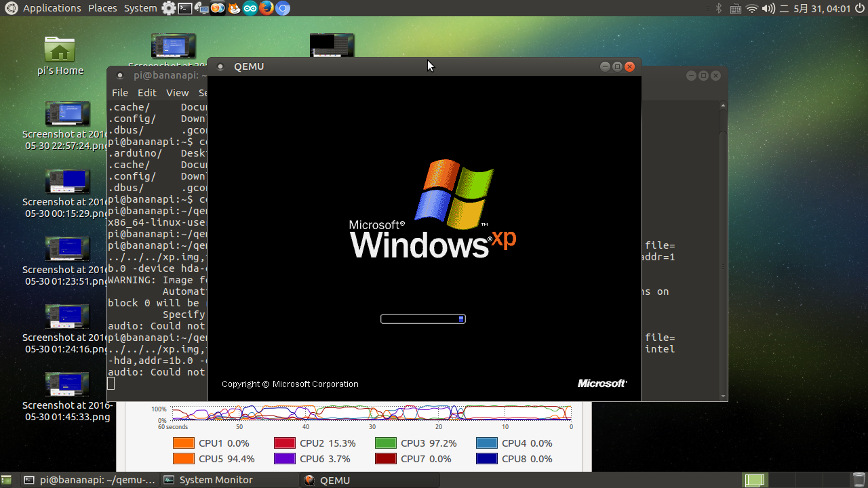Open the Places menu
This screenshot has height=488, width=868.
[102, 8]
